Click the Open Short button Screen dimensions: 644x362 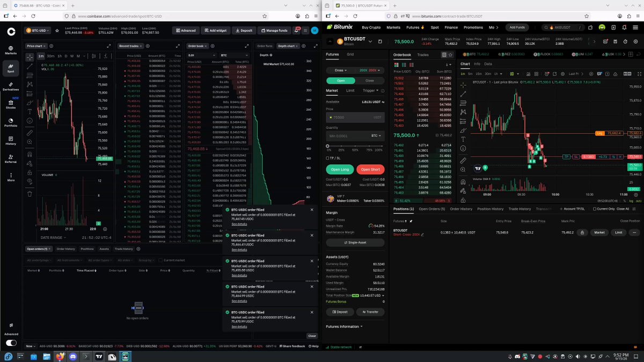(370, 169)
